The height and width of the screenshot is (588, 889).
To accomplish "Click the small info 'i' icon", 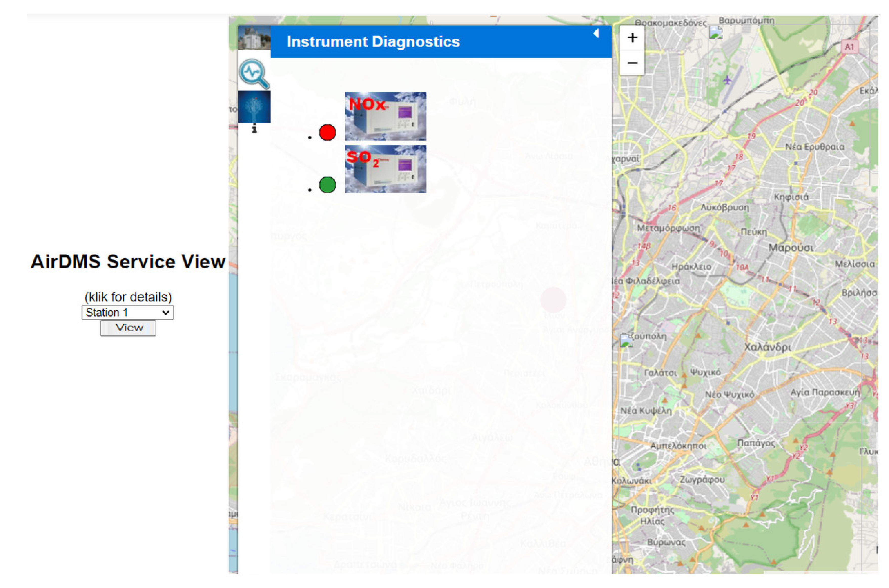I will [255, 129].
